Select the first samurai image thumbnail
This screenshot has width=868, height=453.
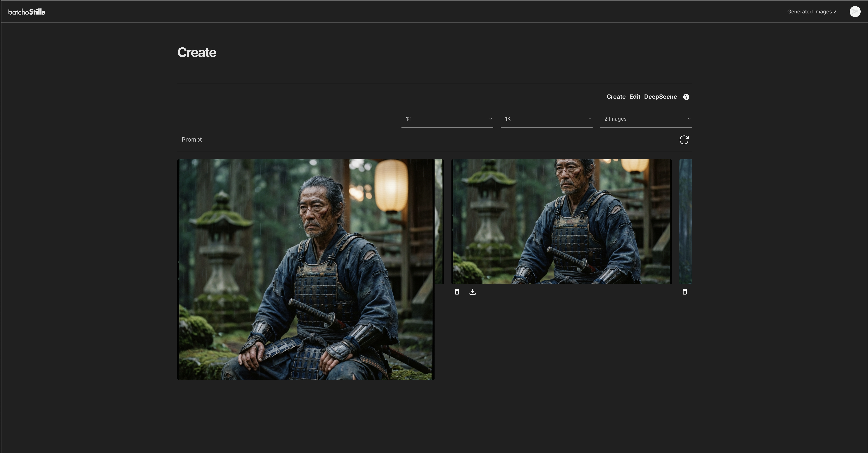coord(306,270)
